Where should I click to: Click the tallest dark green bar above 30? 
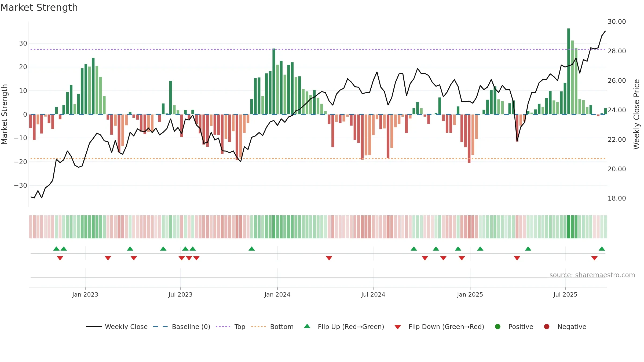569,71
